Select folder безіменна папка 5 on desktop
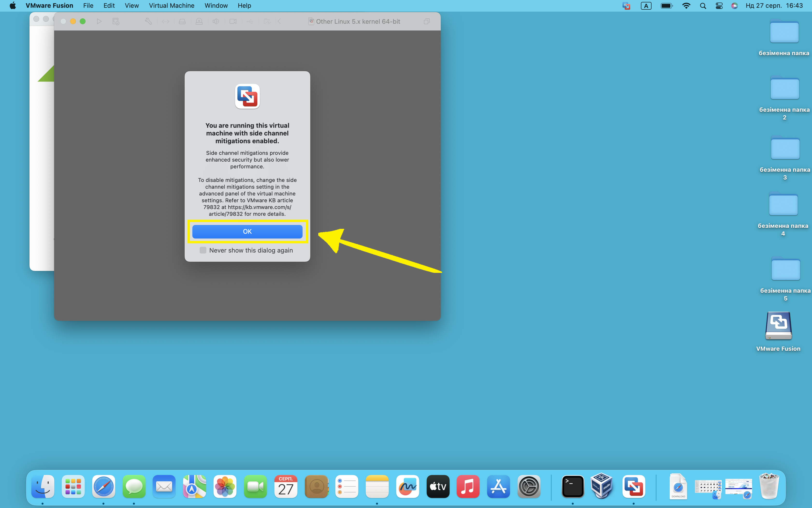The height and width of the screenshot is (508, 812). point(785,269)
